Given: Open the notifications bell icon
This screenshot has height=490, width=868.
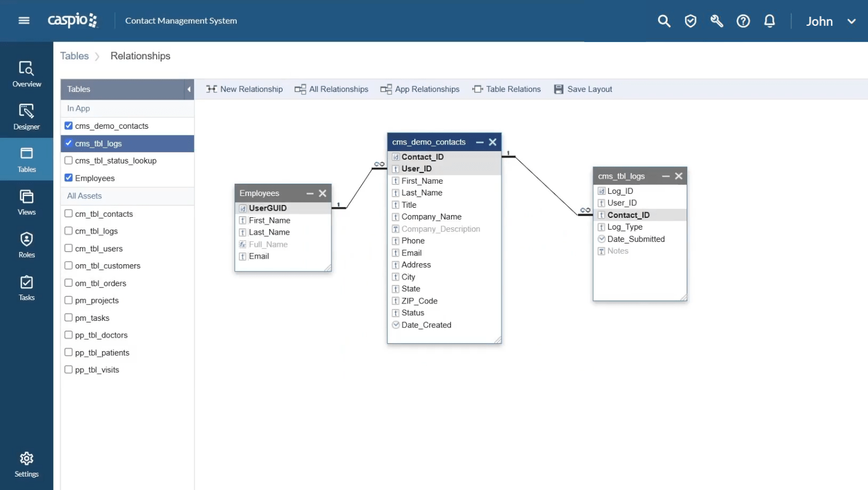Looking at the screenshot, I should [x=770, y=21].
